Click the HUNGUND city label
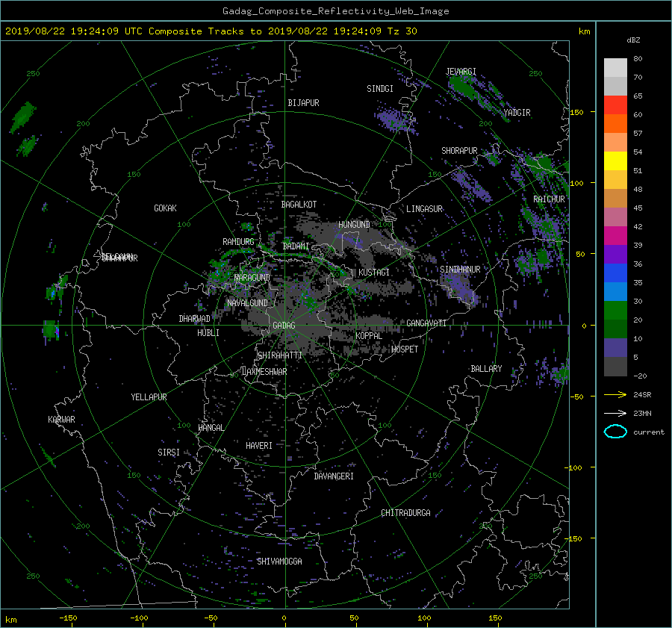This screenshot has width=672, height=628. pyautogui.click(x=354, y=224)
